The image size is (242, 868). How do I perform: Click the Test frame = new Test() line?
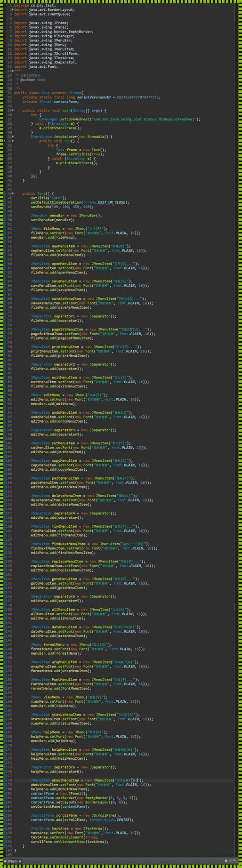(81, 150)
